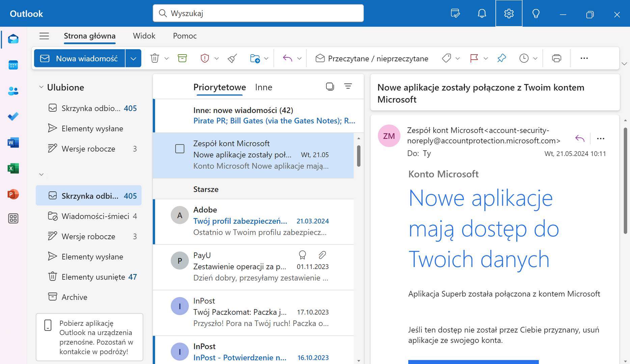Click the Reply arrow in toolbar
This screenshot has height=364, width=630.
tap(287, 58)
